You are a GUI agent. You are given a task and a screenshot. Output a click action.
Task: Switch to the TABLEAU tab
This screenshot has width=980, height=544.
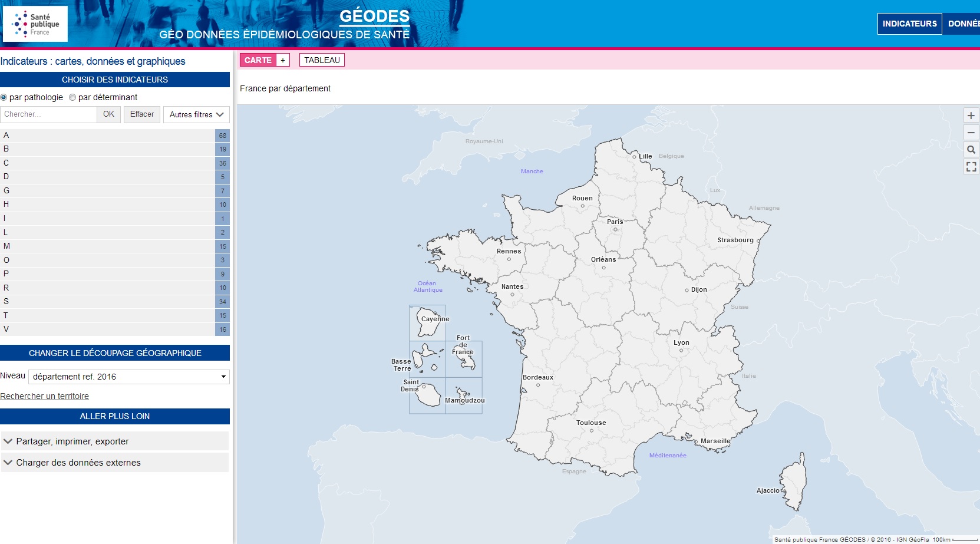coord(322,60)
